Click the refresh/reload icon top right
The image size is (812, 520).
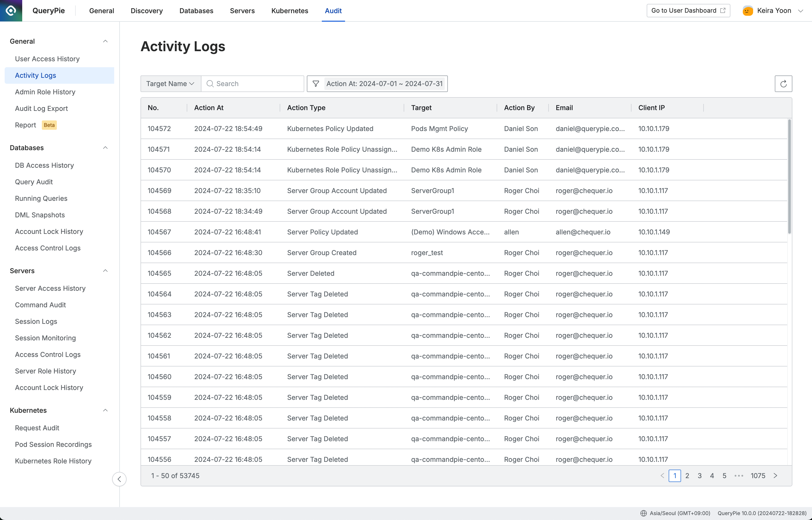coord(783,83)
